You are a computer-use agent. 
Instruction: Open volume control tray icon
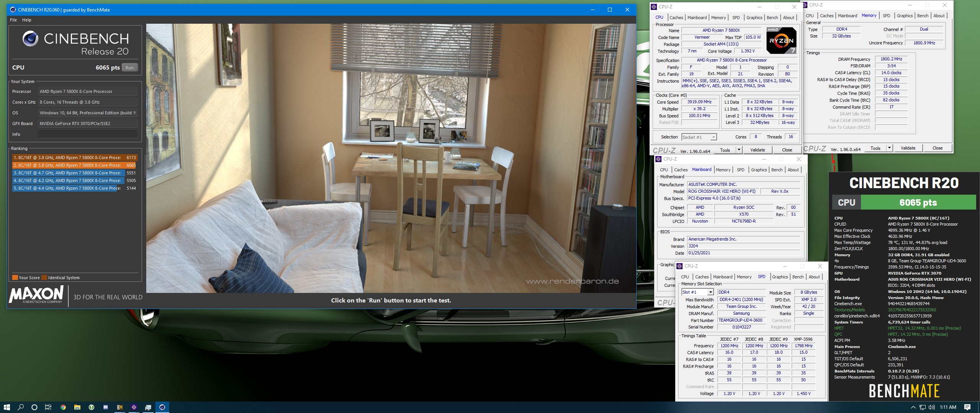[932, 407]
